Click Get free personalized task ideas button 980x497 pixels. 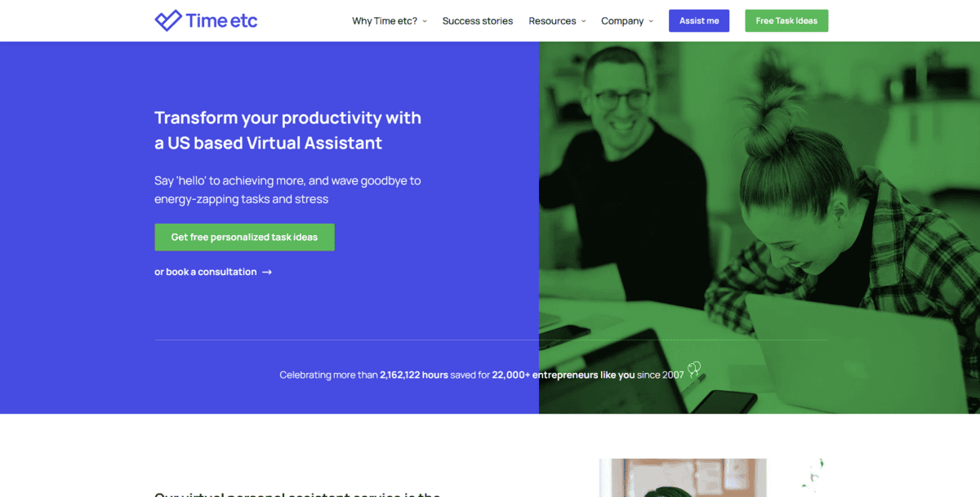[244, 237]
